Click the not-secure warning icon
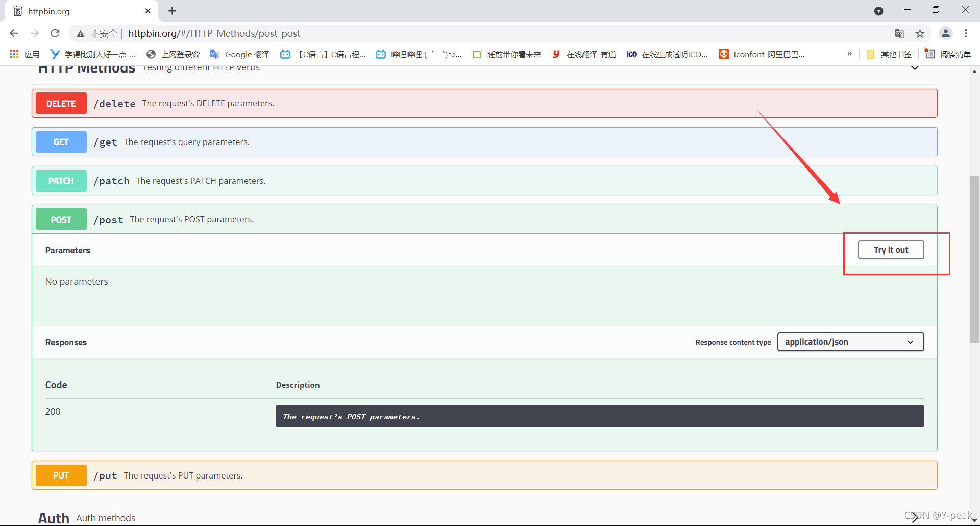 pos(81,34)
